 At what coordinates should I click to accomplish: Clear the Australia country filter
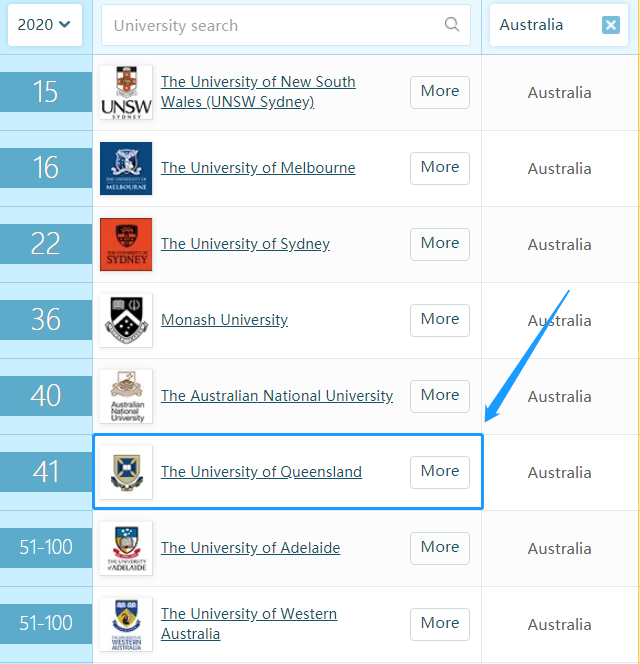[x=611, y=25]
